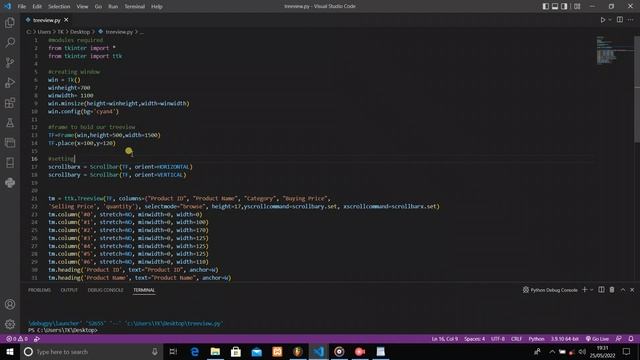Image resolution: width=640 pixels, height=360 pixels.
Task: Maximize the panel with the up chevron
Action: pos(623,290)
